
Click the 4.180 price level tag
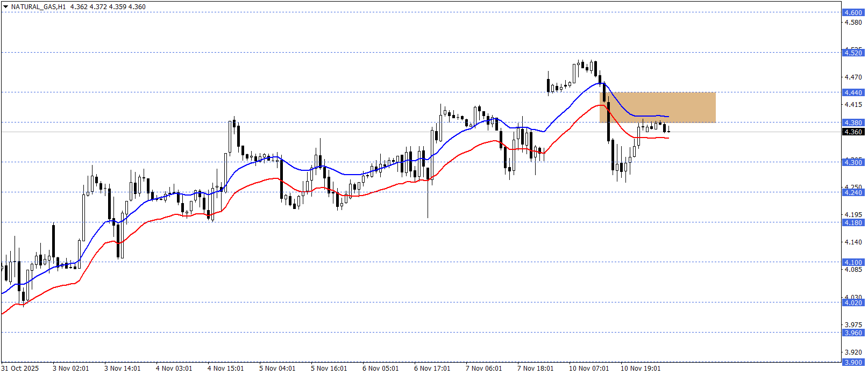click(x=853, y=222)
